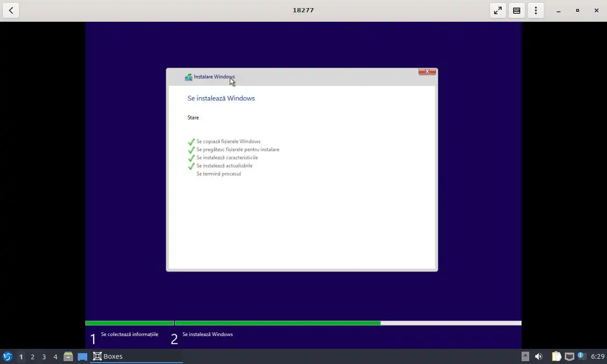Switch to workspace 1
The height and width of the screenshot is (364, 607).
[21, 356]
